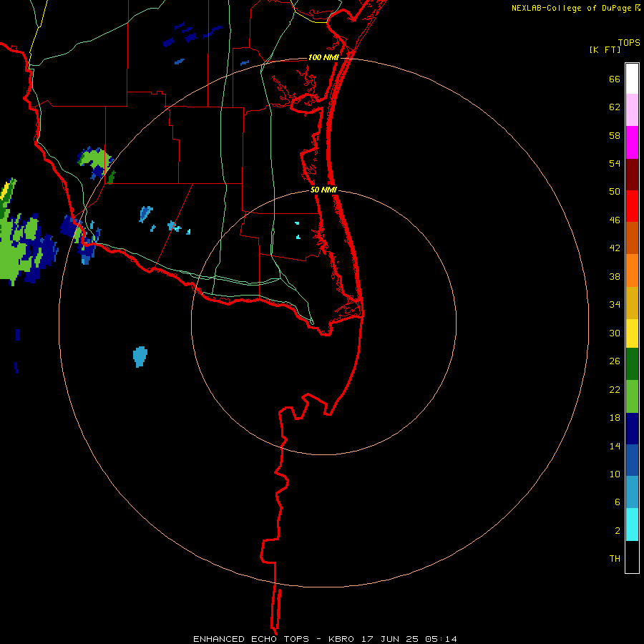The width and height of the screenshot is (644, 644).
Task: Click the medium blue legend swatch
Action: pyautogui.click(x=632, y=460)
